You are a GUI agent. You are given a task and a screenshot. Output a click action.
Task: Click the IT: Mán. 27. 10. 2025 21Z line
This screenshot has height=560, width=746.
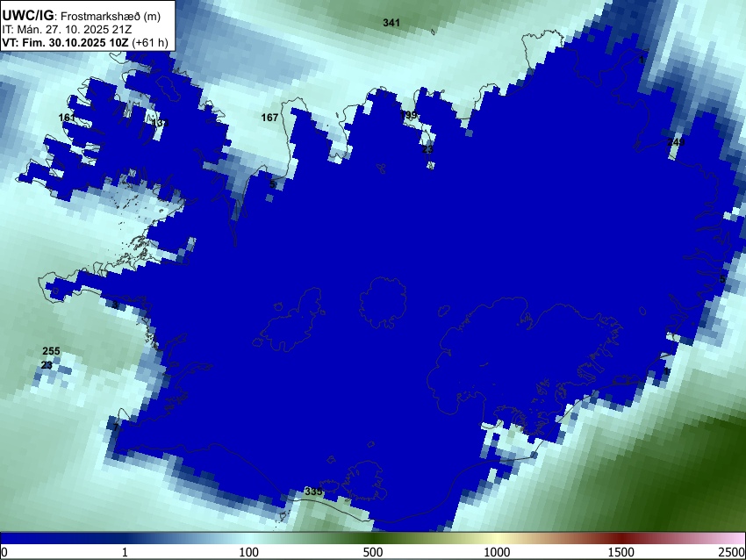(67, 30)
